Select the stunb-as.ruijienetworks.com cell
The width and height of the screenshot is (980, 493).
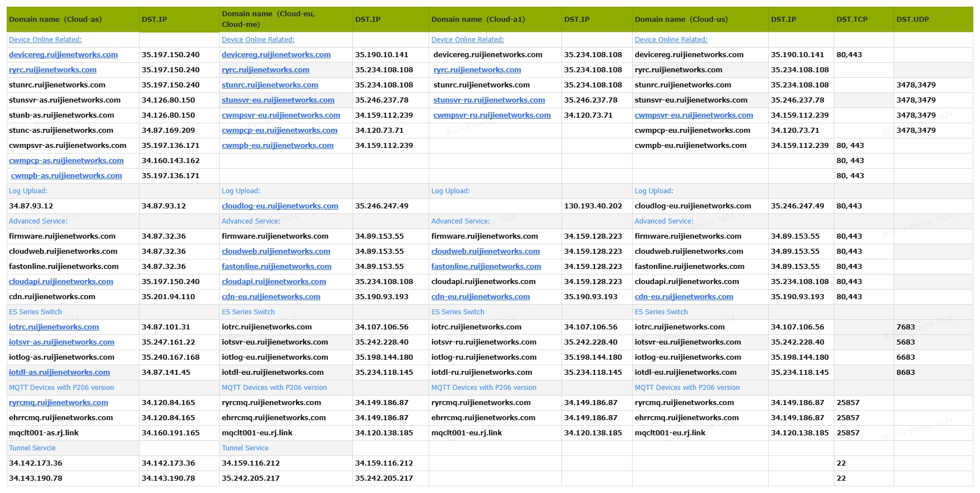[x=73, y=115]
